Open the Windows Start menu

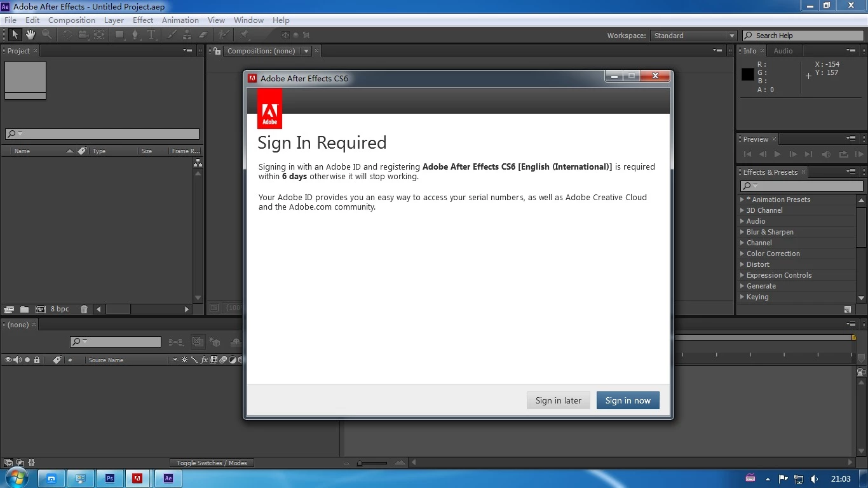[17, 478]
